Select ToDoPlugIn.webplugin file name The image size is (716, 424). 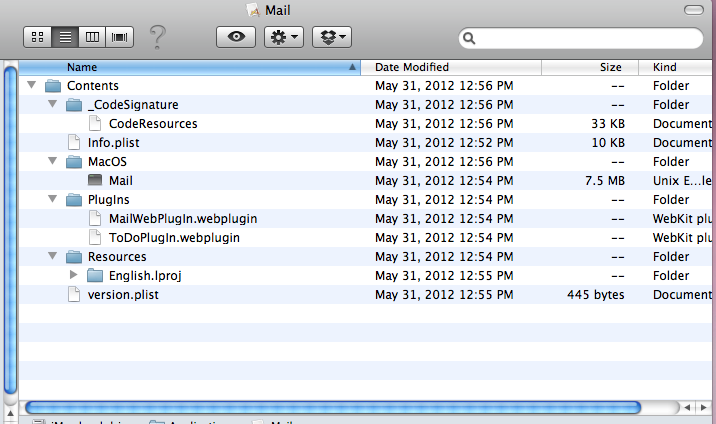pyautogui.click(x=174, y=238)
